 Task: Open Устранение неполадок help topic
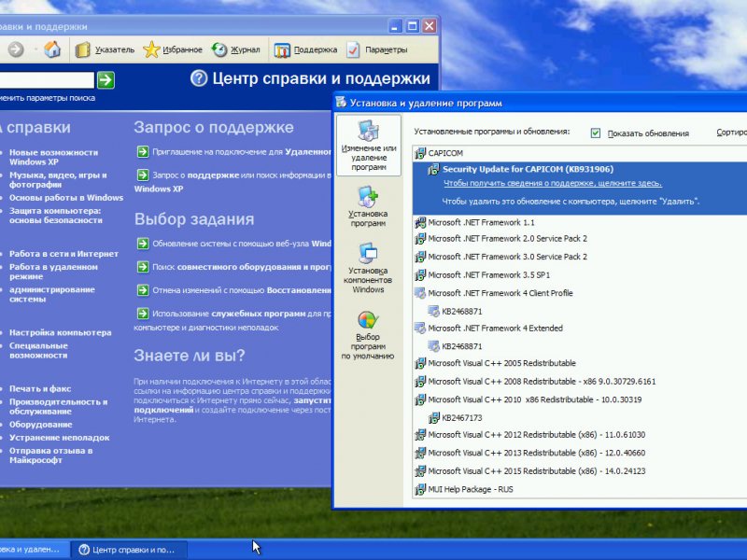tap(60, 438)
